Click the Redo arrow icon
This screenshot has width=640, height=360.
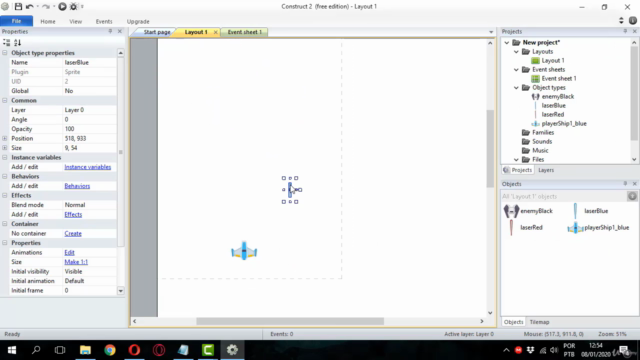coord(46,7)
